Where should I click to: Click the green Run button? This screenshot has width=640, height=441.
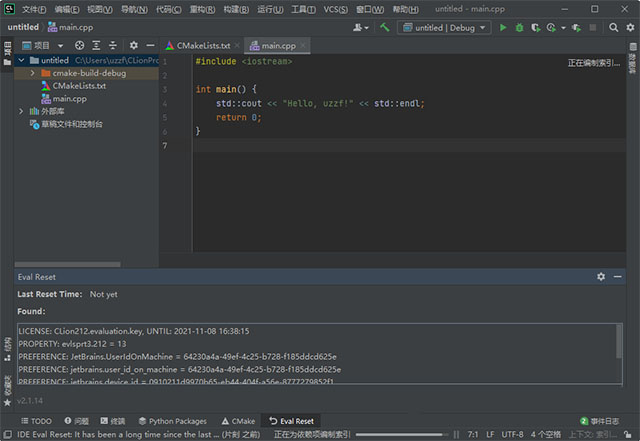coord(503,28)
